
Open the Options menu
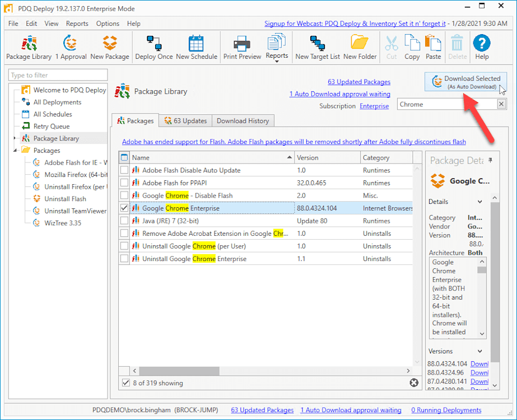click(x=108, y=24)
